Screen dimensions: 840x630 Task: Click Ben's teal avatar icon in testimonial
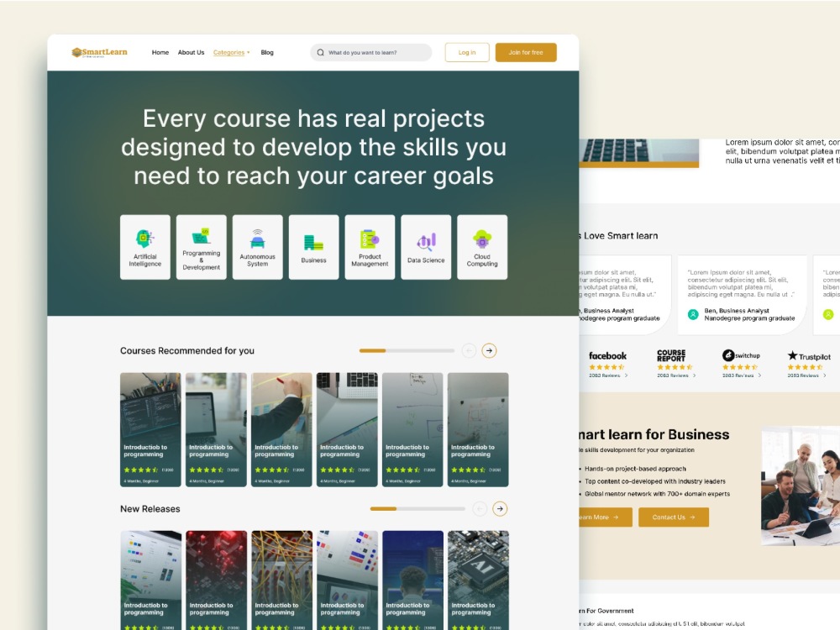point(693,314)
